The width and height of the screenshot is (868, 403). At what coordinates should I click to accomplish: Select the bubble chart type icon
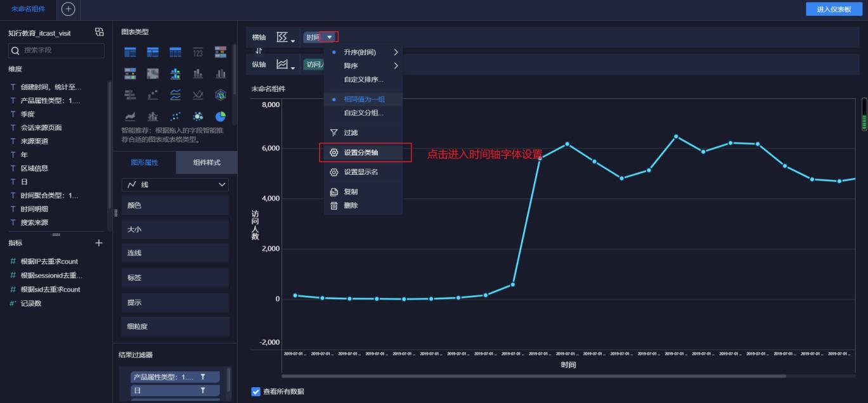coord(198,116)
